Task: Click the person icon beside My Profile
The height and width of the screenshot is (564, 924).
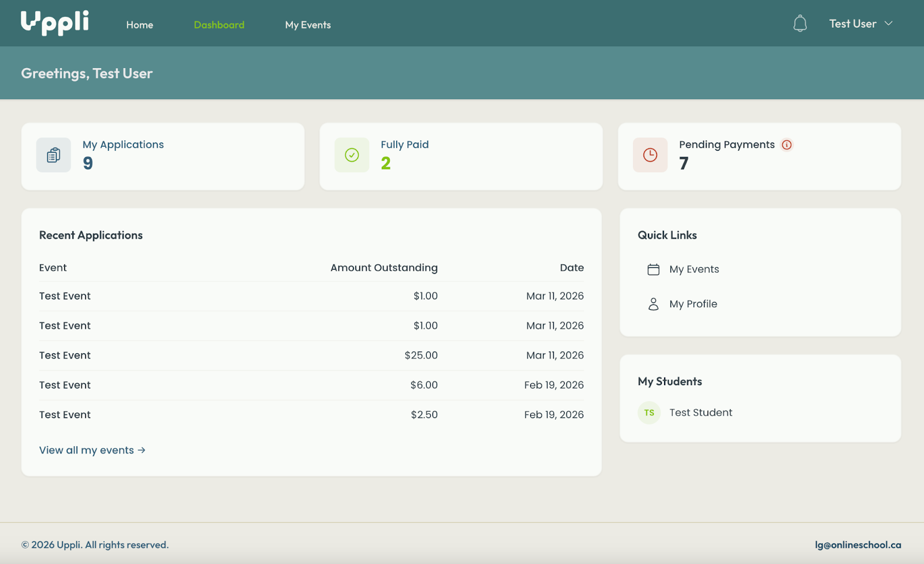Action: [653, 304]
